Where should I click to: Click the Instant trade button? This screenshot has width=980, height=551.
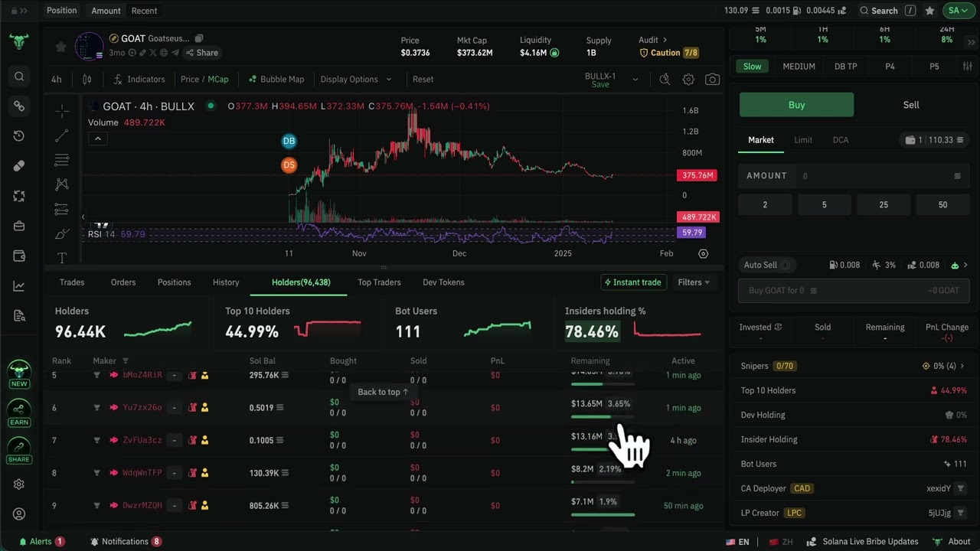[x=633, y=282]
